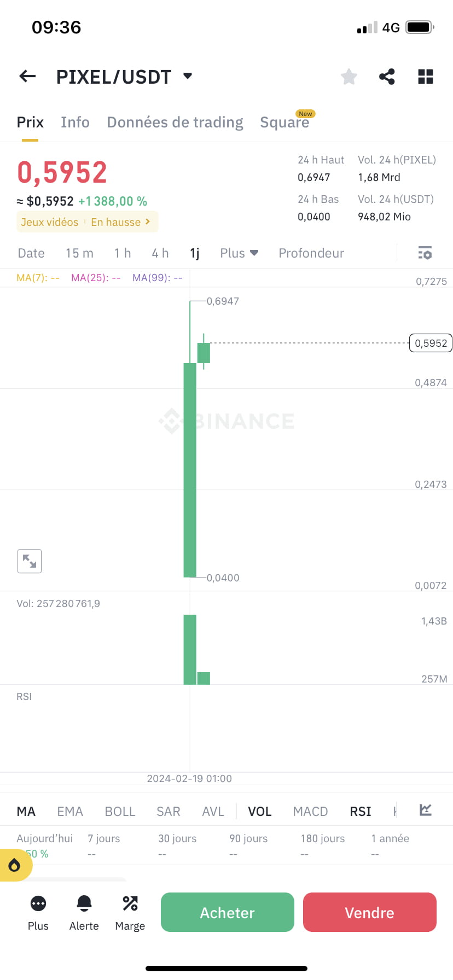Open Marge percent icon
The width and height of the screenshot is (453, 980).
coord(130,903)
